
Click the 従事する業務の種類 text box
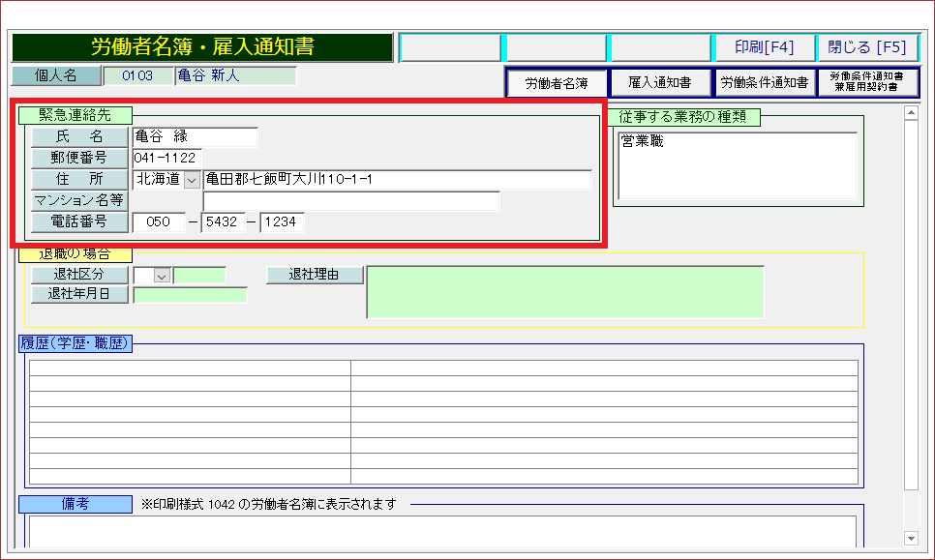tap(738, 165)
